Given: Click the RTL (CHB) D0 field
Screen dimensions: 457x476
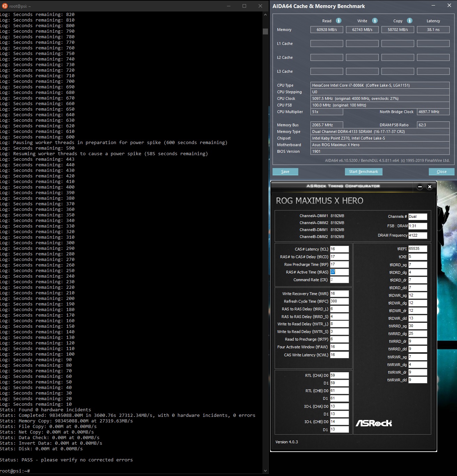Looking at the screenshot, I should pyautogui.click(x=339, y=391).
